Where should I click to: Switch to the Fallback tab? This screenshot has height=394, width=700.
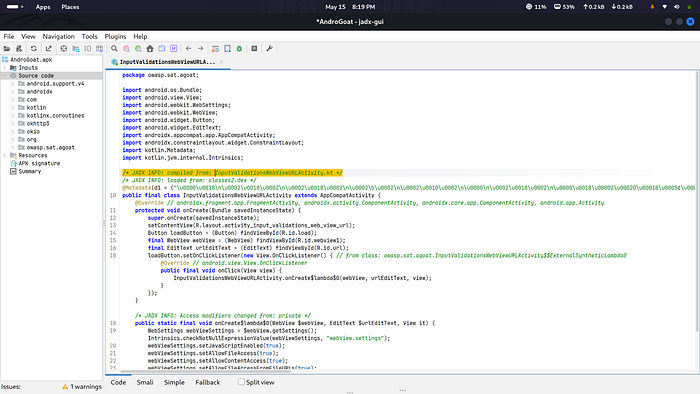click(208, 382)
